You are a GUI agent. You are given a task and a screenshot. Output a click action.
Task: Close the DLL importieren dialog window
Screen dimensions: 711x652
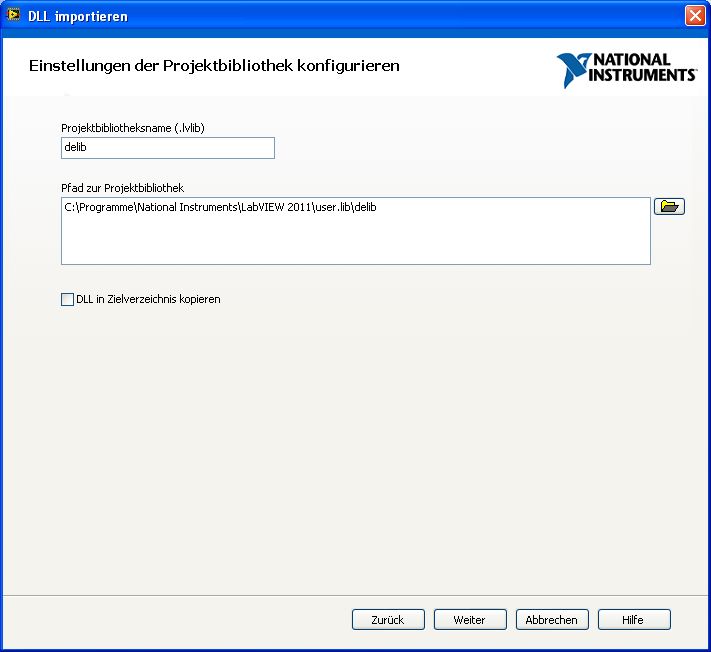pyautogui.click(x=695, y=16)
